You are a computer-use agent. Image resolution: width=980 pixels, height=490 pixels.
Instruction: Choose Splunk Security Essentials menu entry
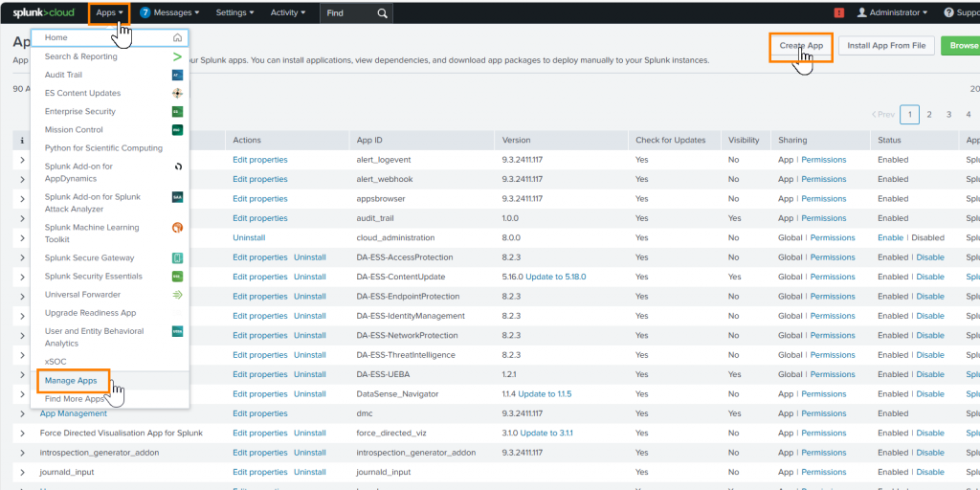pyautogui.click(x=94, y=276)
